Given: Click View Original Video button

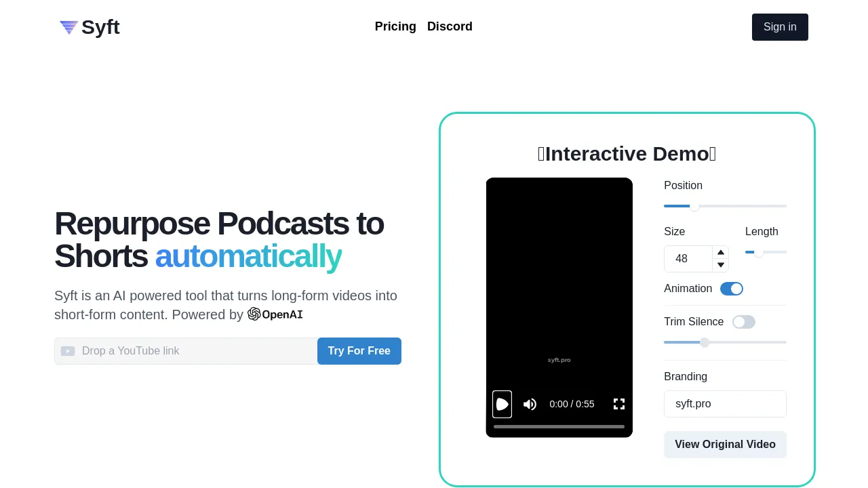Looking at the screenshot, I should [725, 445].
